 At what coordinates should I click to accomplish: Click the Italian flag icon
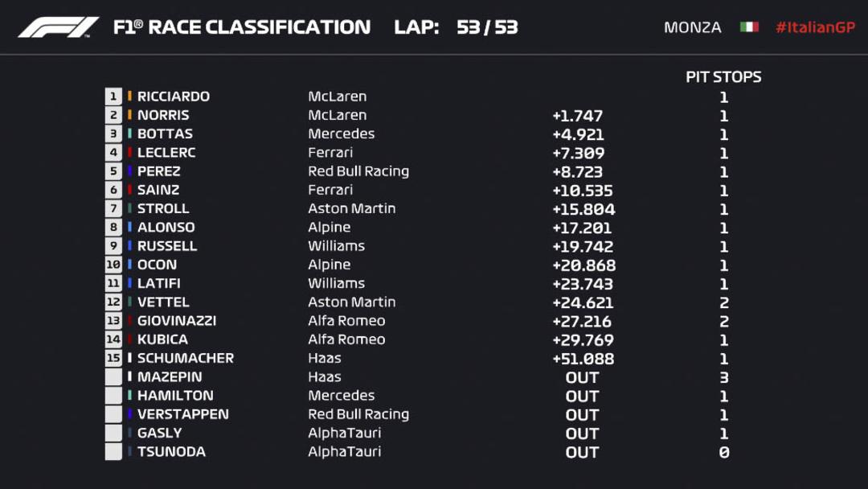click(749, 27)
